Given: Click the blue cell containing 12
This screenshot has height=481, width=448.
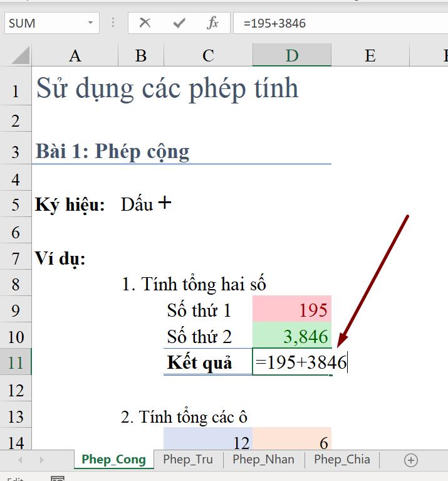Looking at the screenshot, I should [x=209, y=438].
